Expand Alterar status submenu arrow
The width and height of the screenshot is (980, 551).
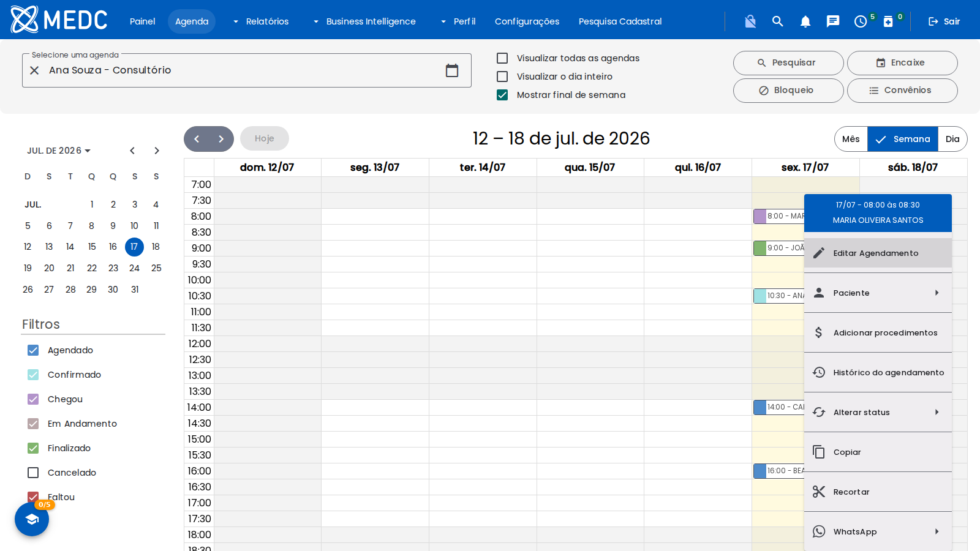[x=937, y=412]
